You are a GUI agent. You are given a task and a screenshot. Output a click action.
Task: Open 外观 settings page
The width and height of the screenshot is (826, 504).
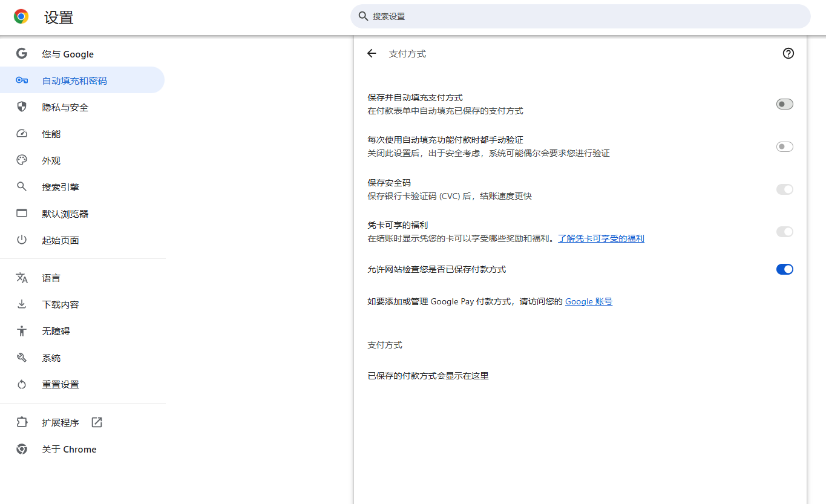coord(82,160)
